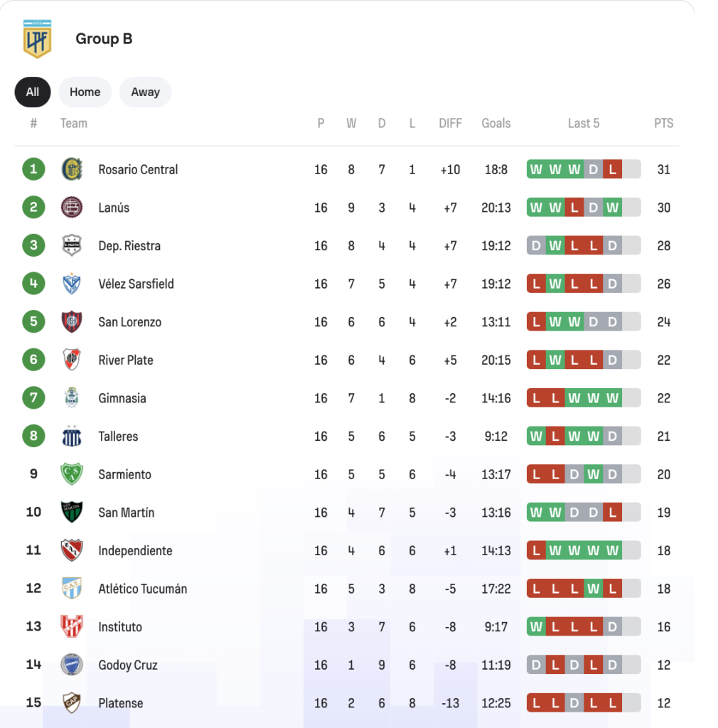Viewport: 718px width, 728px height.
Task: Click the Rosario Central club crest
Action: (x=72, y=169)
